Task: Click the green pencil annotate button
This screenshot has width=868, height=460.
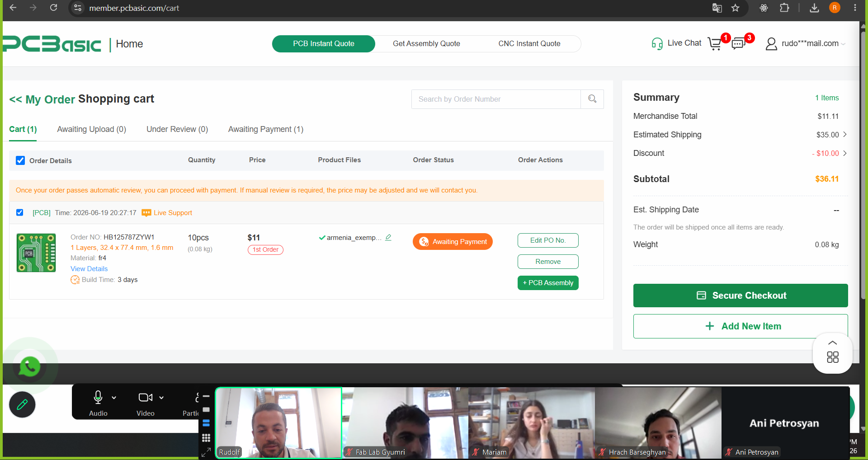Action: click(x=22, y=404)
